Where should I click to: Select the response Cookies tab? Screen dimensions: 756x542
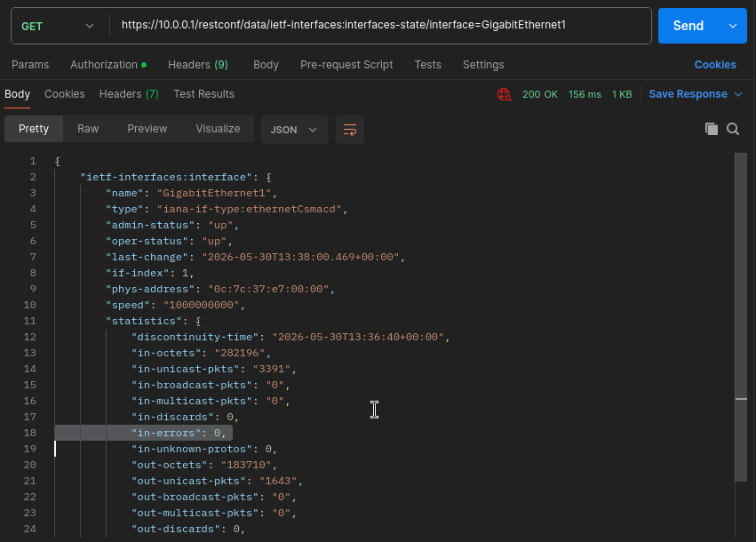tap(65, 94)
